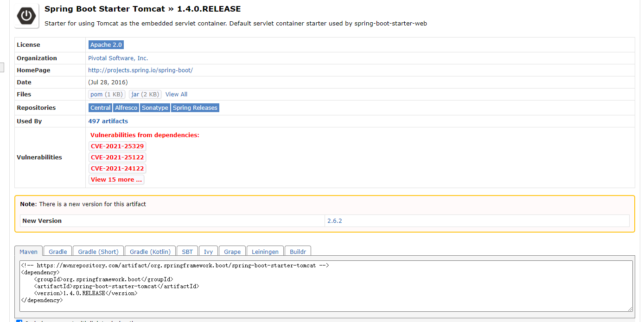Image resolution: width=644 pixels, height=322 pixels.
Task: Switch to the Gradle (Short) tab
Action: 98,251
